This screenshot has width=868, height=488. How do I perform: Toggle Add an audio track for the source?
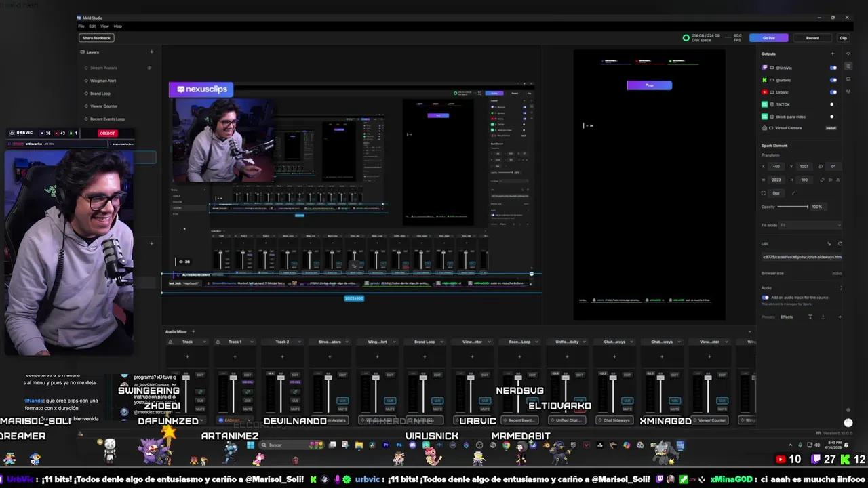click(x=766, y=298)
